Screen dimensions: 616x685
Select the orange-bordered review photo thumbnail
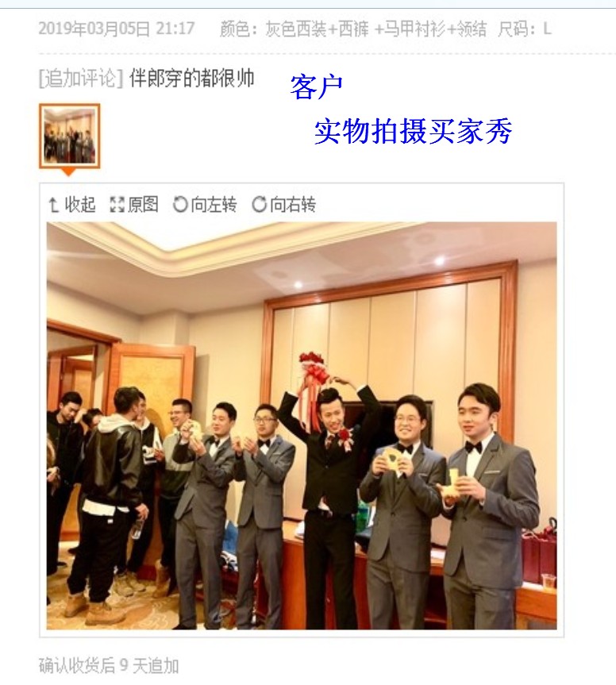point(70,136)
